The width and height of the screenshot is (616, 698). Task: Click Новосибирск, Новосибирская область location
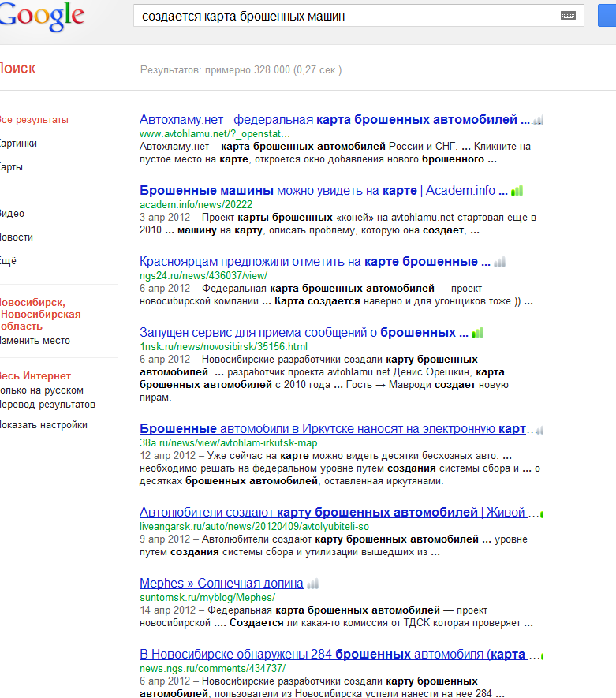pyautogui.click(x=40, y=314)
